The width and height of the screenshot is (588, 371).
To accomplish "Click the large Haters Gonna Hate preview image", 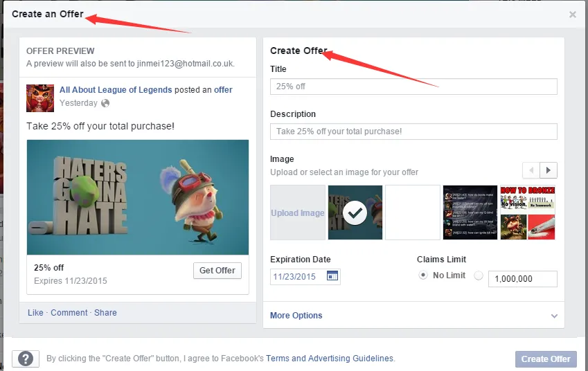I will [138, 197].
